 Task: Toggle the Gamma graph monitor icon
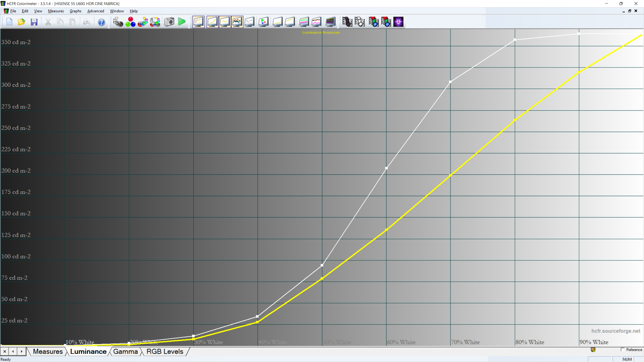(x=225, y=22)
